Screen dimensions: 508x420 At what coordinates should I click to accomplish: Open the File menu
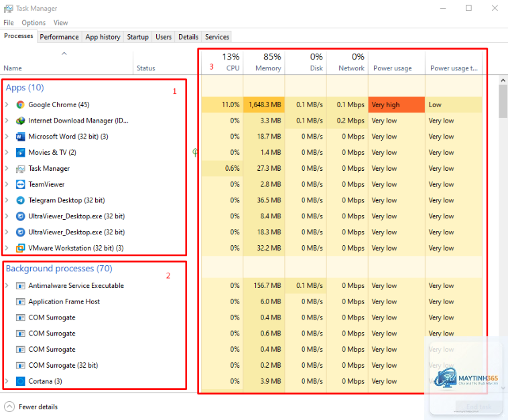click(9, 23)
